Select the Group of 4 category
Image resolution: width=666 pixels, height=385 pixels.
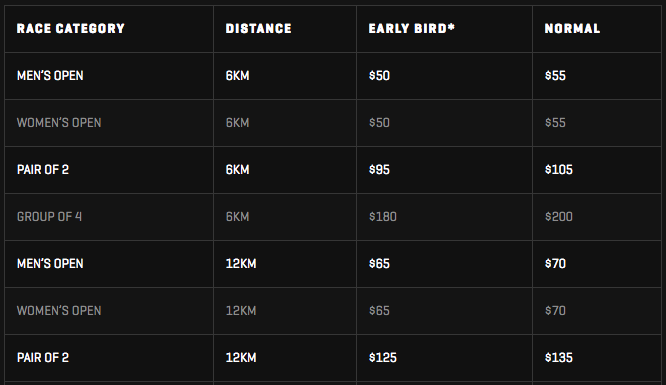[x=49, y=217]
